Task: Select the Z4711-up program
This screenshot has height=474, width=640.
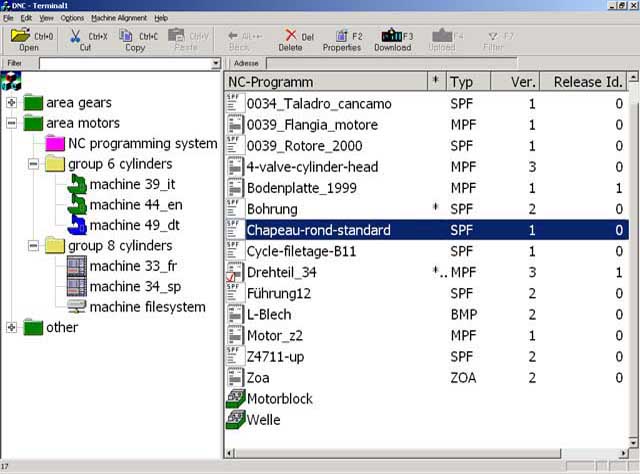Action: 275,357
